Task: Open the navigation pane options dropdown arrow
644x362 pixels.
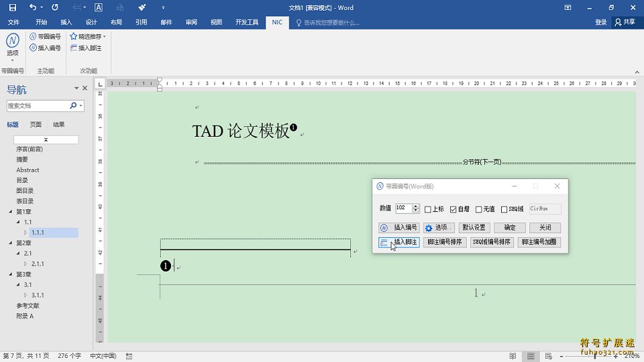Action: [76, 88]
